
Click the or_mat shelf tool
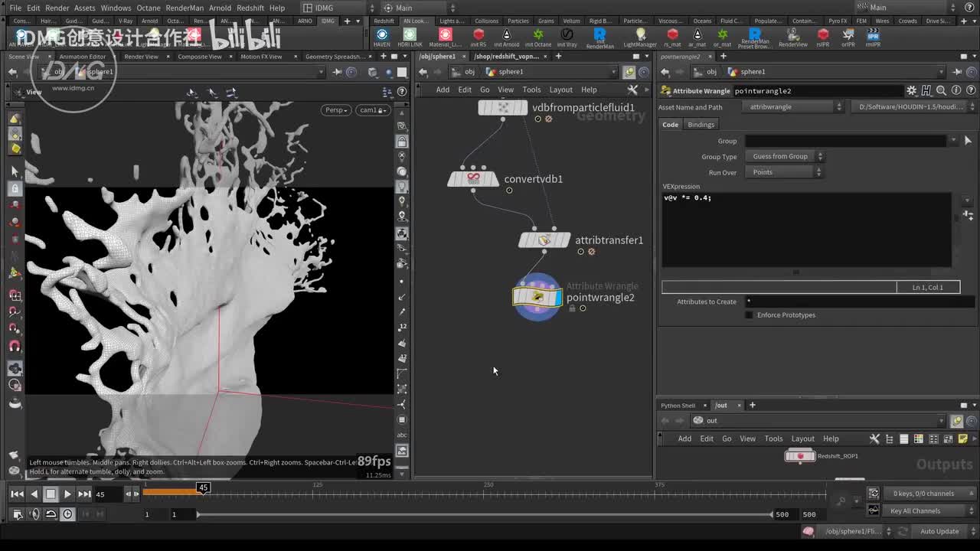[x=722, y=36]
